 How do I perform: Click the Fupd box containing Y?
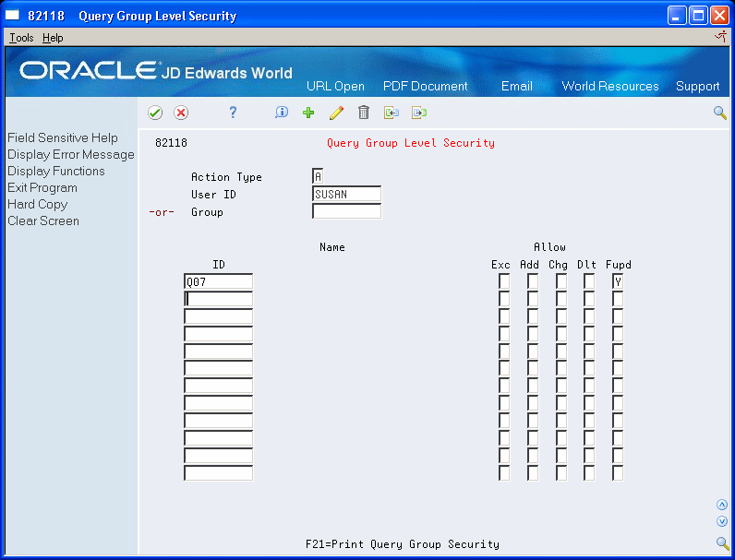pos(618,281)
